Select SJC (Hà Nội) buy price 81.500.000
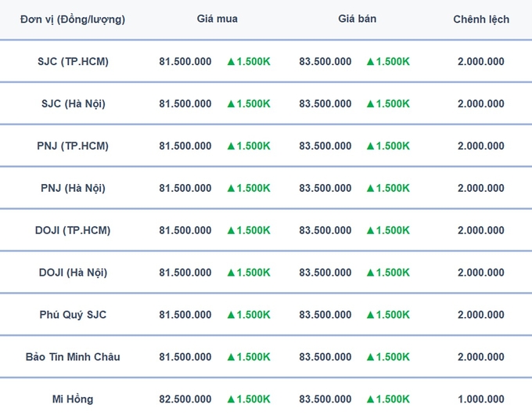The width and height of the screenshot is (532, 415). 185,103
